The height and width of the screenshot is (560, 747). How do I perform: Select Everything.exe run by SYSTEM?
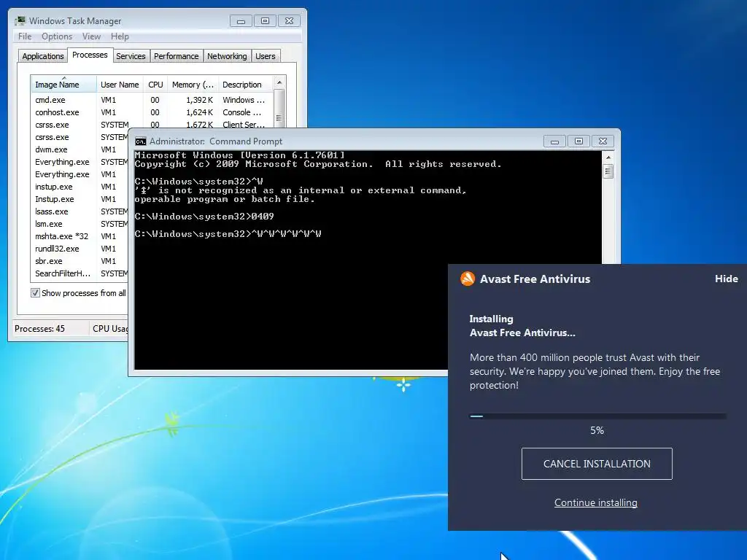pos(80,162)
